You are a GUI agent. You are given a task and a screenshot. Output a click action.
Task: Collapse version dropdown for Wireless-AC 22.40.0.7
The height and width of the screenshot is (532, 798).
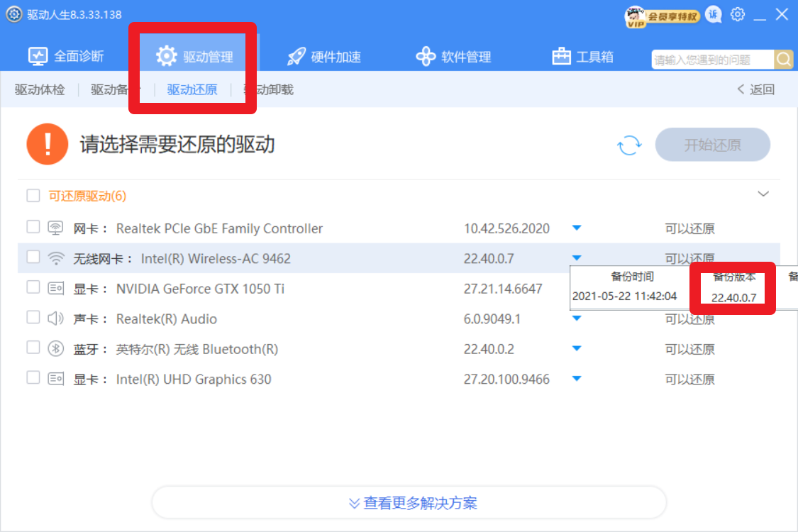coord(577,257)
